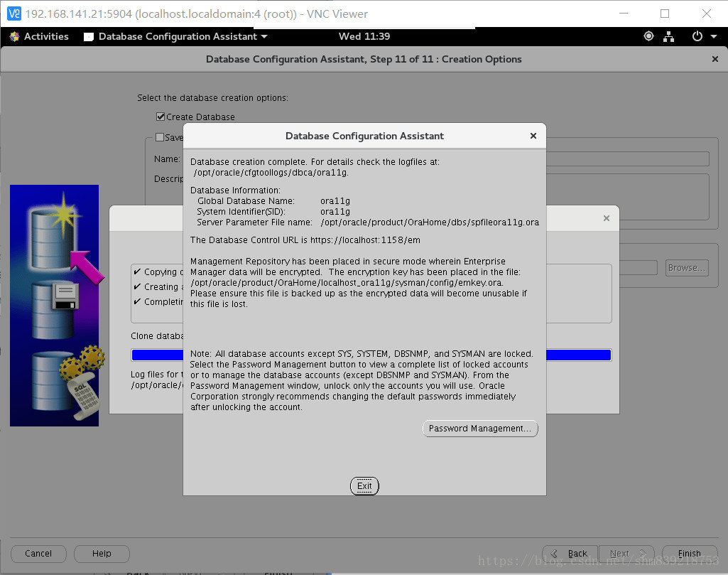Click the Creating and starting instance step

[x=158, y=286]
